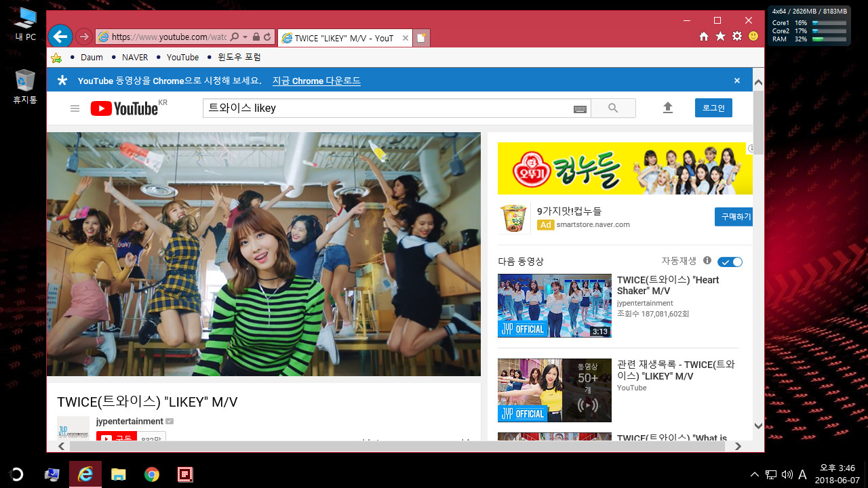
Task: Dismiss the Chrome promotion banner
Action: click(x=737, y=81)
